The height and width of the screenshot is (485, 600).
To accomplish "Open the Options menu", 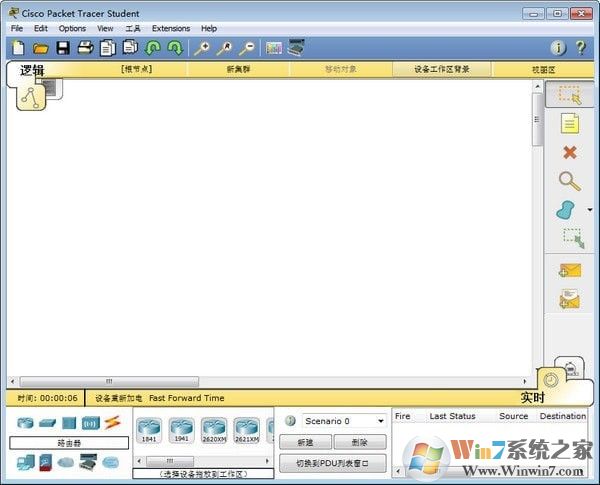I will [72, 28].
